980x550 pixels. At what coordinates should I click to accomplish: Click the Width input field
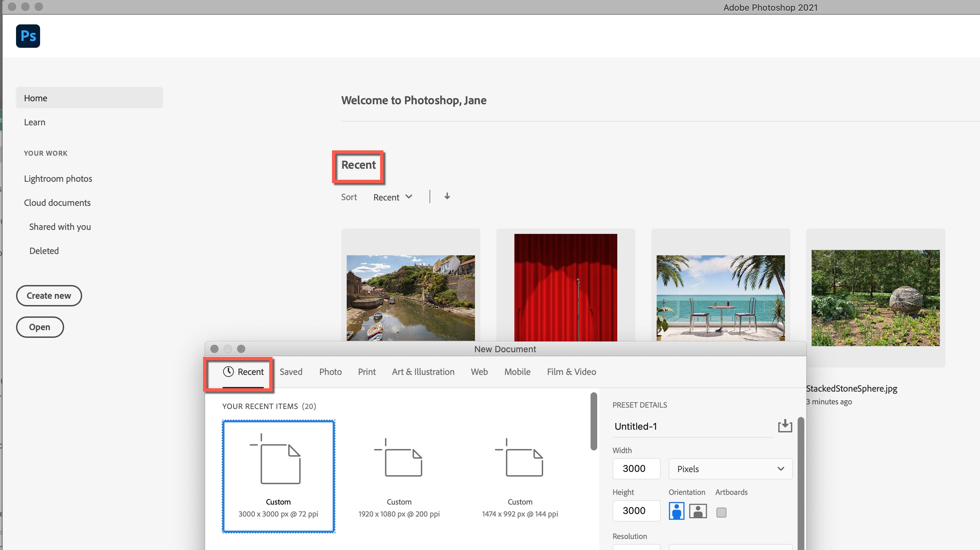(636, 468)
